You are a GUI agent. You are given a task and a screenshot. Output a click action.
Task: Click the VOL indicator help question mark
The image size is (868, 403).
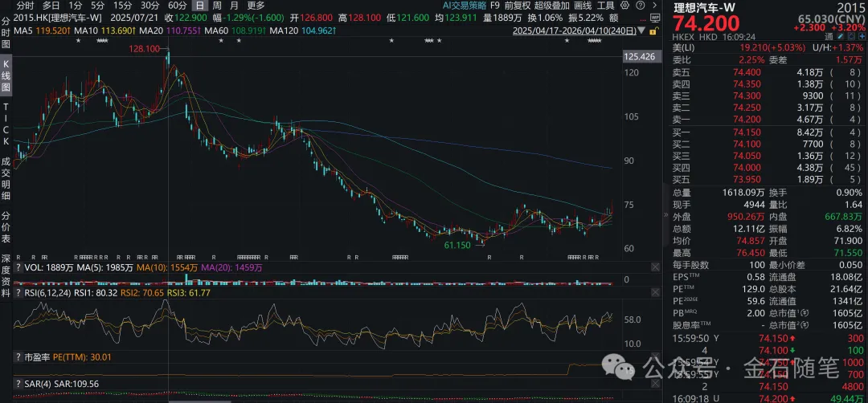(18, 267)
